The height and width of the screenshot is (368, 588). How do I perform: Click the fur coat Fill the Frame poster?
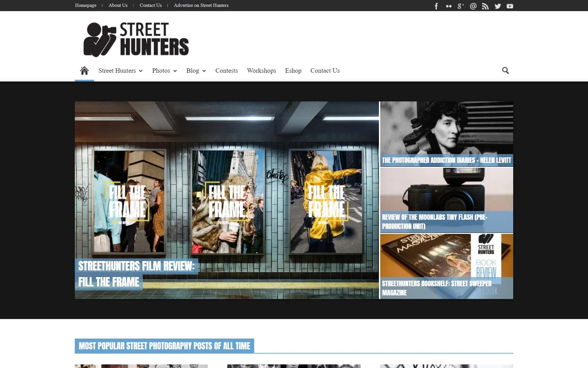coord(227,202)
